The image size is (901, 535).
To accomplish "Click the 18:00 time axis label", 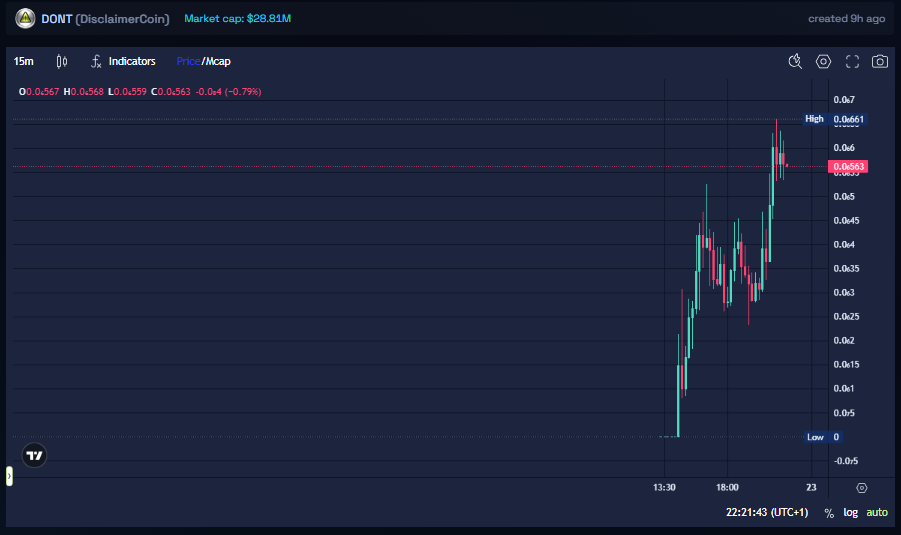I will point(727,487).
